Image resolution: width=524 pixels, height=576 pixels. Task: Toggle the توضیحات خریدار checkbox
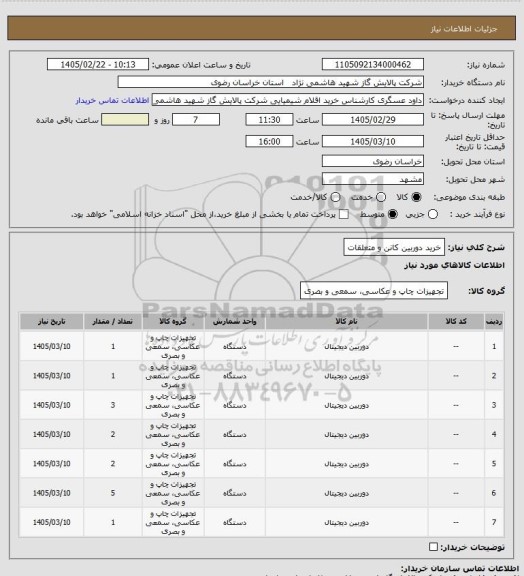click(433, 547)
